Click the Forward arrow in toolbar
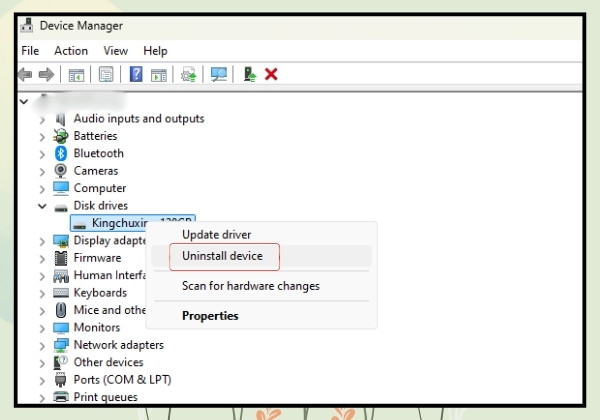The height and width of the screenshot is (420, 600). [46, 74]
